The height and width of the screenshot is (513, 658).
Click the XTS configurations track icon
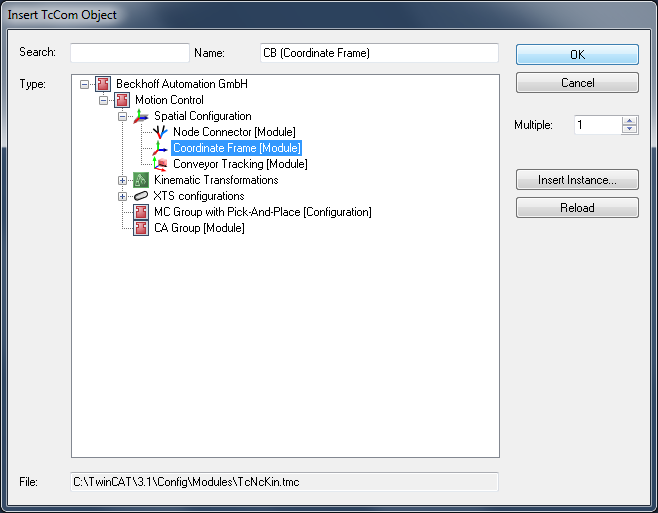(x=141, y=196)
